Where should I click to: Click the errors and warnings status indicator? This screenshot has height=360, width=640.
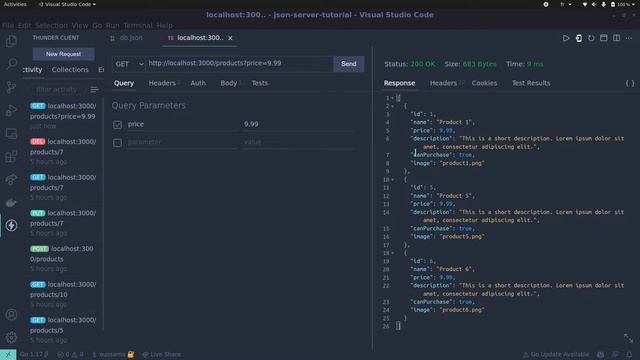pyautogui.click(x=70, y=355)
